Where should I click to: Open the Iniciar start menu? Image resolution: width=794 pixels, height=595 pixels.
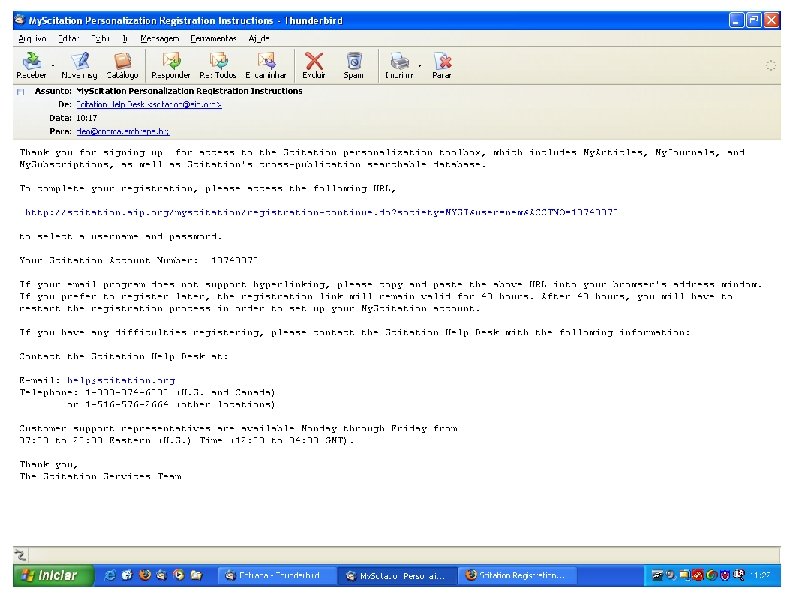pyautogui.click(x=53, y=575)
